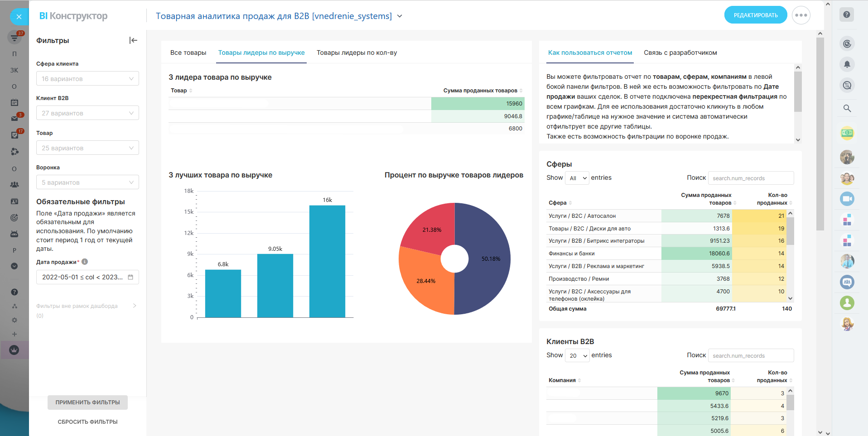Click the notifications bell icon
The width and height of the screenshot is (868, 436).
click(847, 64)
